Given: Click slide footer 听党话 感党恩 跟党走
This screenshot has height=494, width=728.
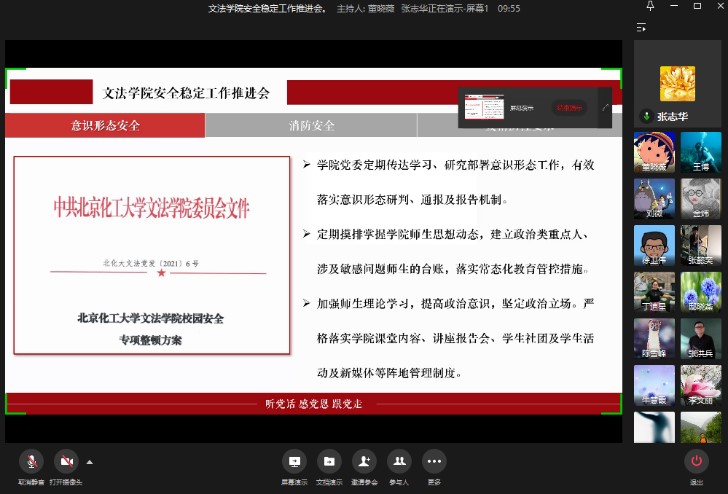Looking at the screenshot, I should tap(314, 404).
